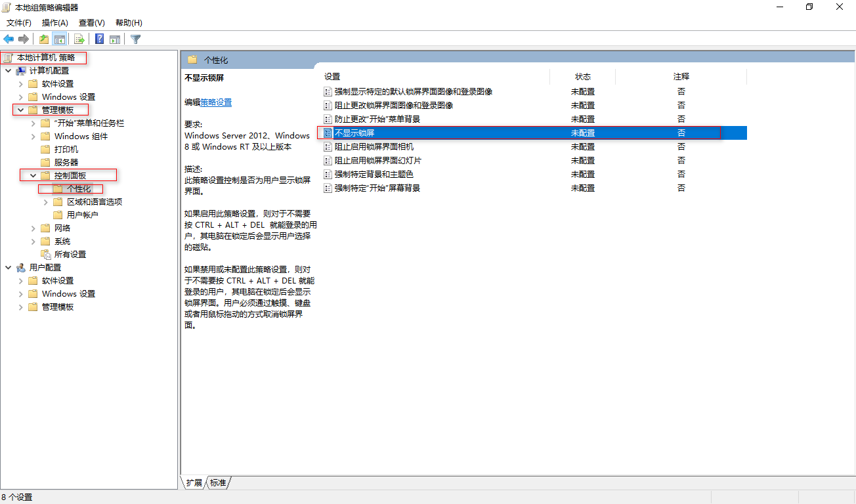Screen dimensions: 856x504
Task: Click the blue Back arrow in toolbar
Action: pyautogui.click(x=9, y=39)
